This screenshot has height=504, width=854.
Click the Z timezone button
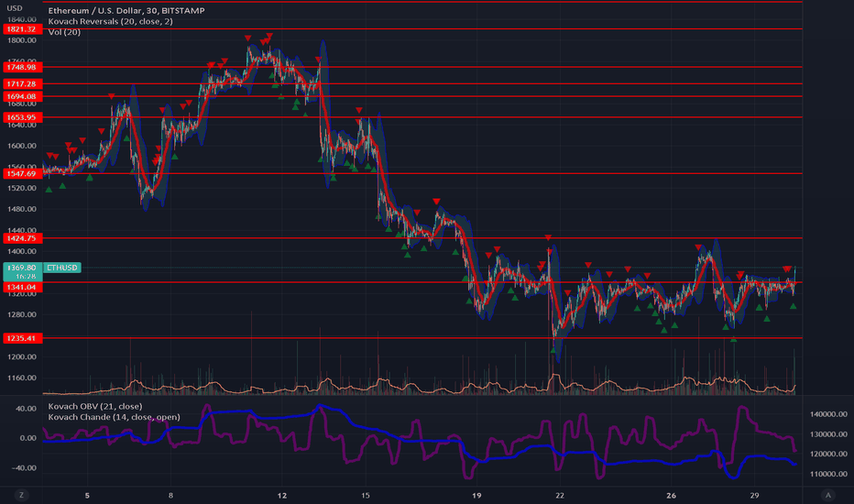tap(22, 495)
